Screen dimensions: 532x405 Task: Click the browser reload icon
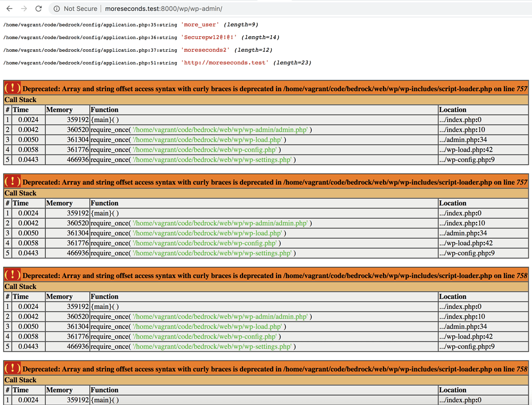(37, 9)
